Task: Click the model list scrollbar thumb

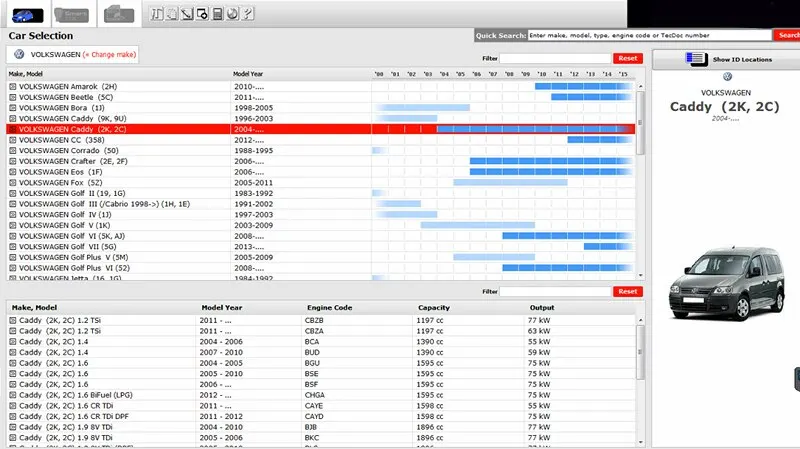Action: [x=640, y=122]
